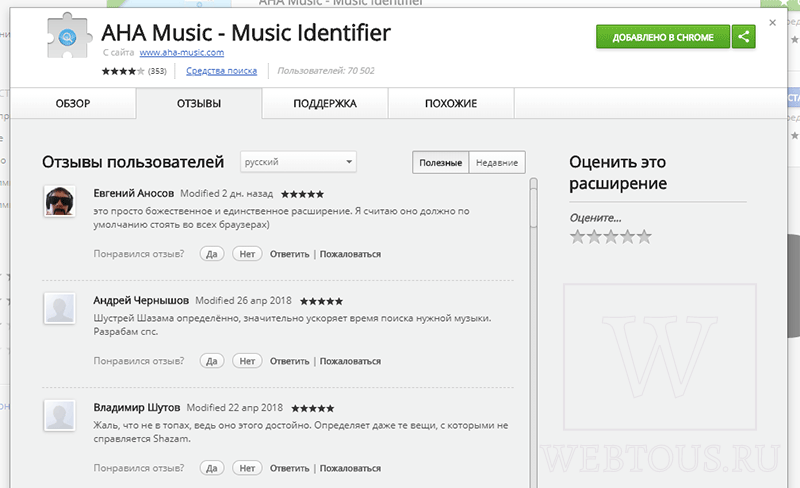Click "Да" under Андрей Чернышов's review
This screenshot has width=800, height=488.
click(x=212, y=361)
